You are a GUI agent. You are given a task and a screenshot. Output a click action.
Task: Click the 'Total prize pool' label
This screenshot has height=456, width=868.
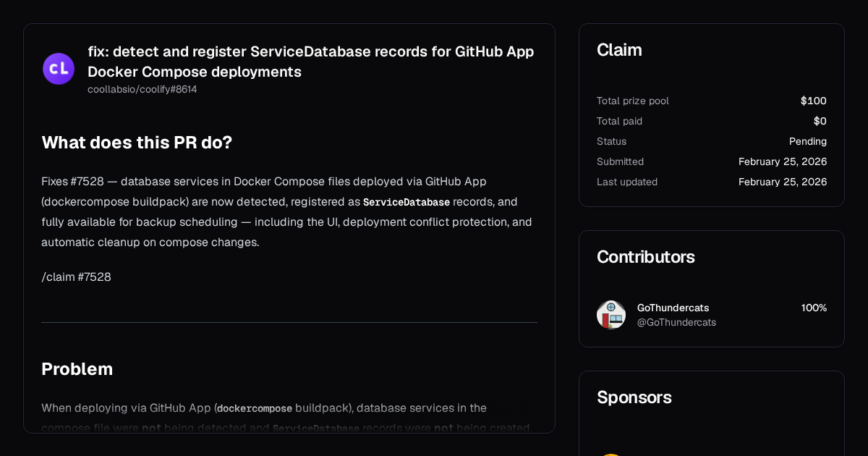(633, 101)
